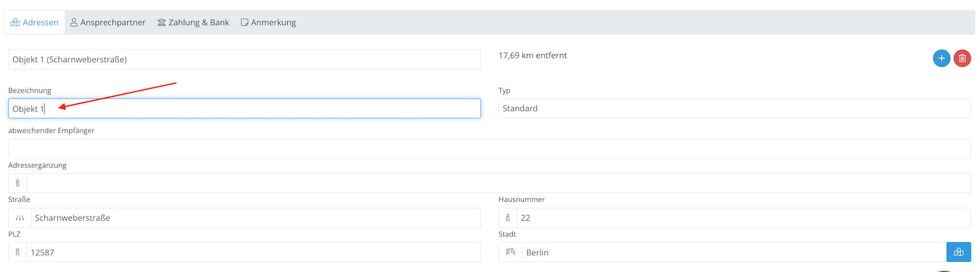Click the 17,69 km entfernt text

point(533,55)
